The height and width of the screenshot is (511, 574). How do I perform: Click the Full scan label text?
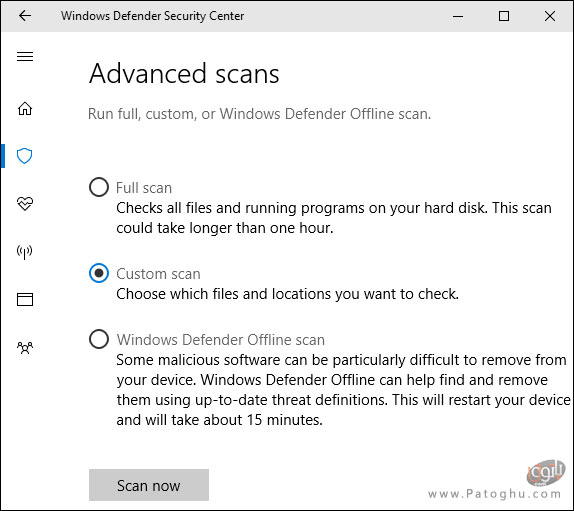[144, 188]
